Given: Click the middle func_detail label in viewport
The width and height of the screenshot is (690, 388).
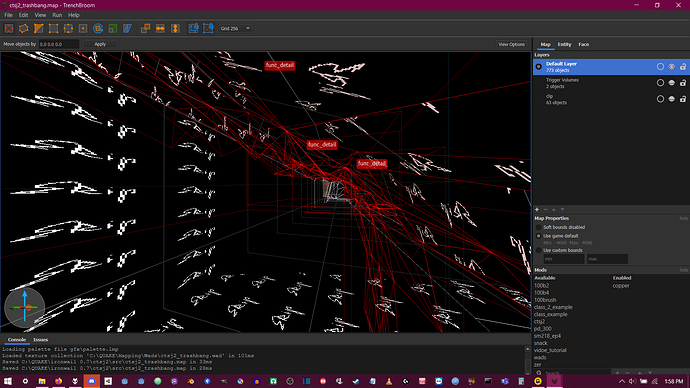Looking at the screenshot, I should point(322,145).
